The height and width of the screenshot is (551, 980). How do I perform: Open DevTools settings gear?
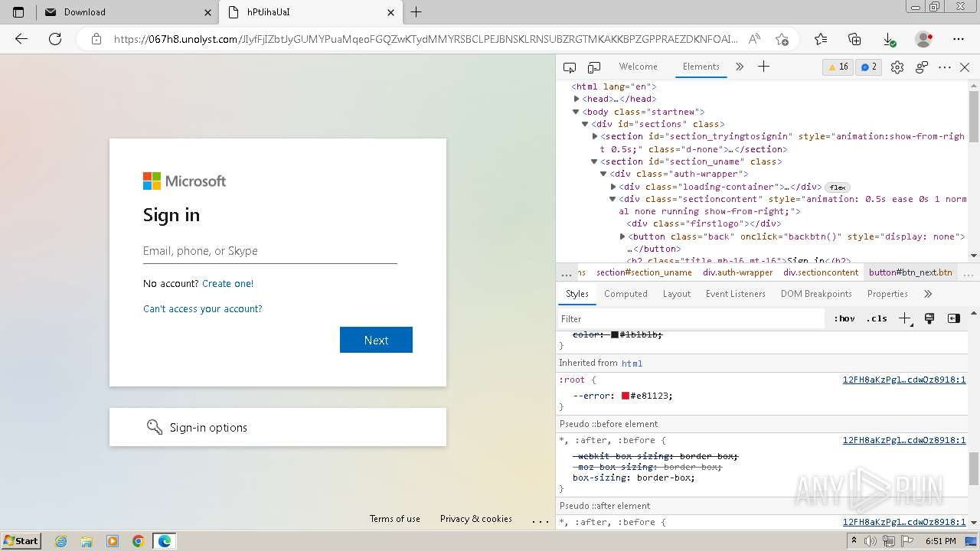[x=897, y=67]
